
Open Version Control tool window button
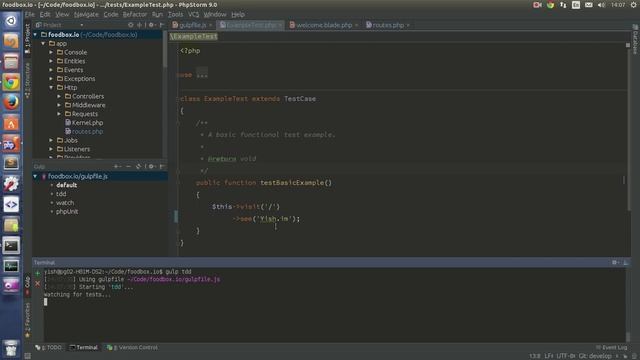pos(132,347)
